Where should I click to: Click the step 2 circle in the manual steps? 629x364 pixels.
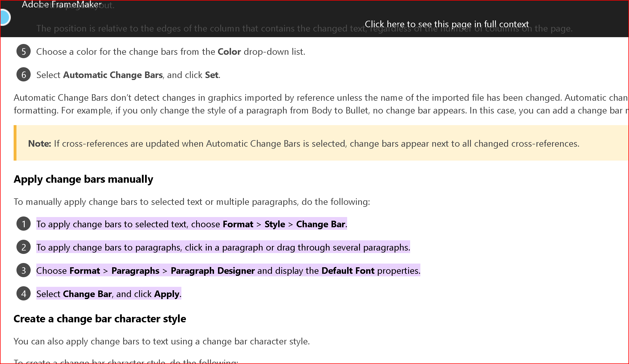coord(23,247)
